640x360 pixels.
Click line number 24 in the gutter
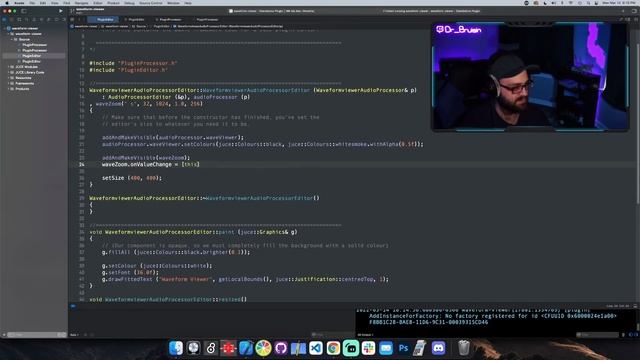coord(82,164)
